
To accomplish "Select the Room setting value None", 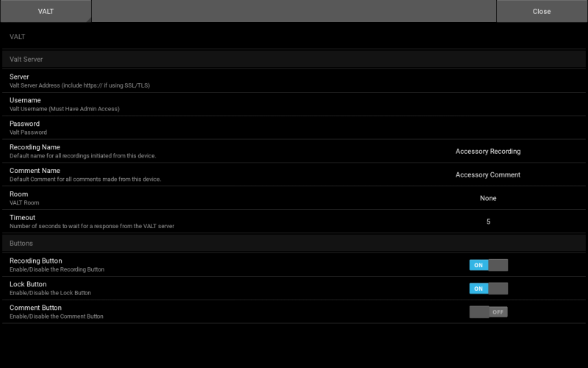I will 488,198.
